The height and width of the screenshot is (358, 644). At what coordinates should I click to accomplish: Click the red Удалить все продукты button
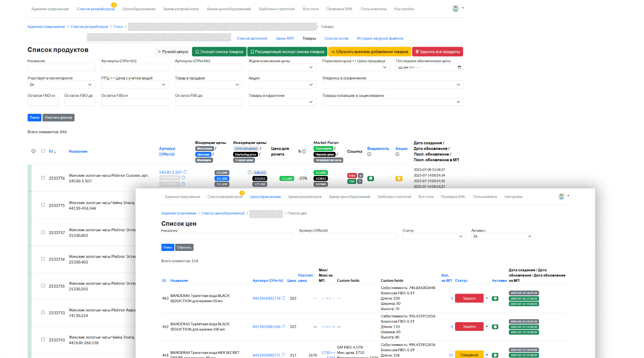[438, 52]
